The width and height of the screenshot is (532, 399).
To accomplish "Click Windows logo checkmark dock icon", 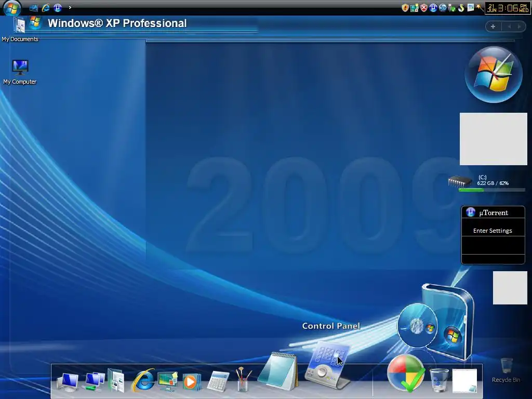I will tap(406, 373).
